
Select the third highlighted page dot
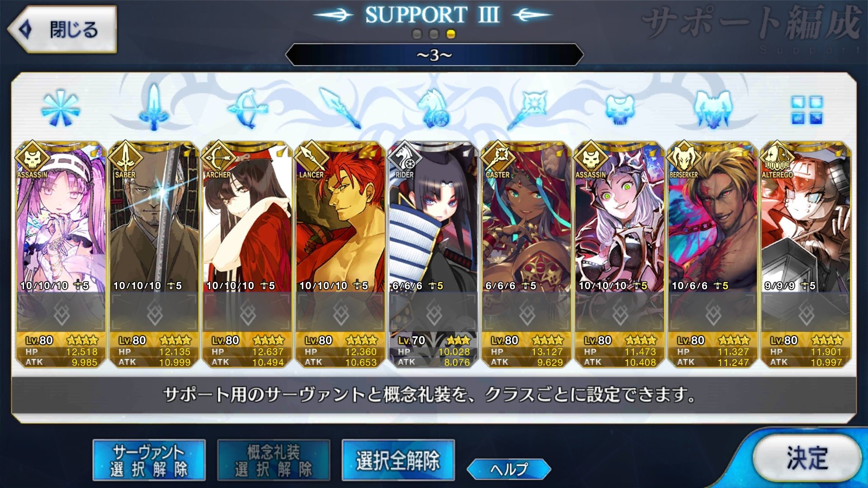[451, 34]
